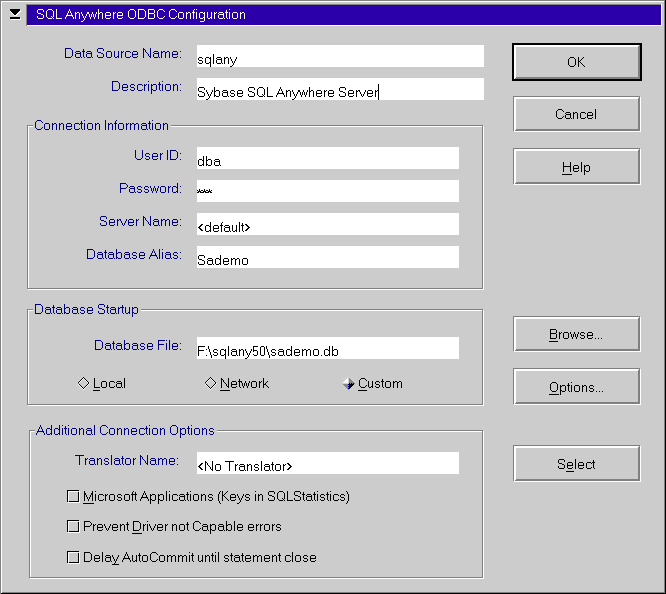
Task: Click the Password field
Action: [327, 191]
